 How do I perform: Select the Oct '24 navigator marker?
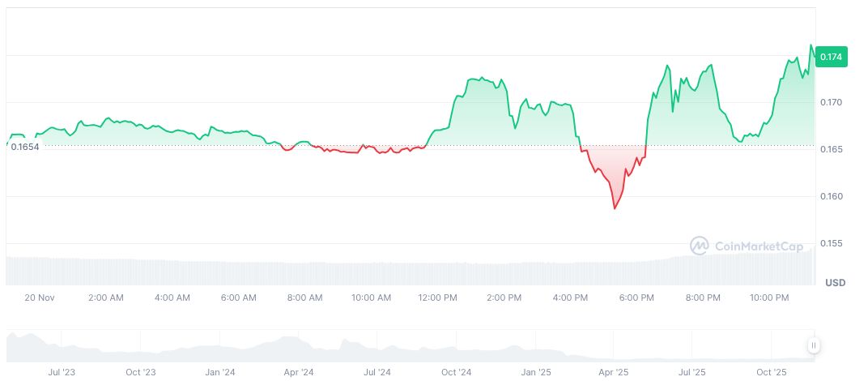pos(457,373)
